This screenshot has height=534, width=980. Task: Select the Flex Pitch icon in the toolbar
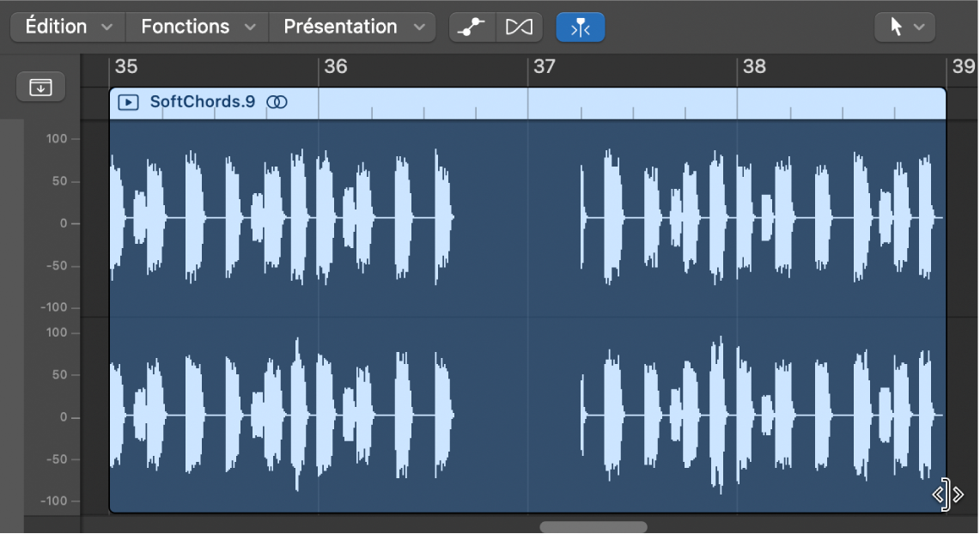pyautogui.click(x=471, y=27)
